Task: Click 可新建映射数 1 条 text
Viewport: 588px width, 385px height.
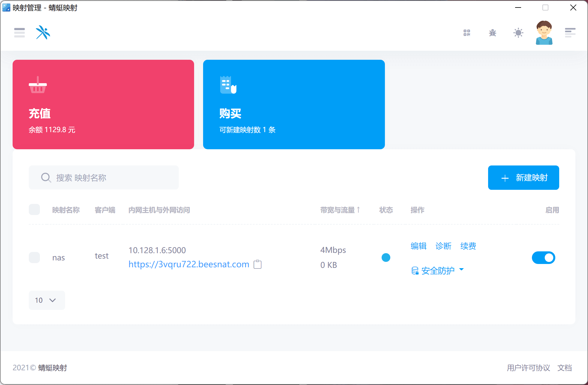Action: (x=247, y=130)
